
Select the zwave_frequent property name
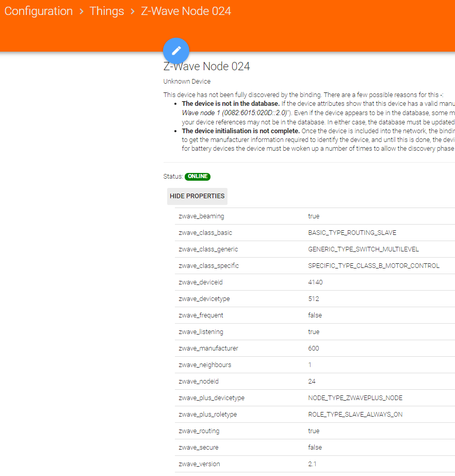click(x=201, y=315)
